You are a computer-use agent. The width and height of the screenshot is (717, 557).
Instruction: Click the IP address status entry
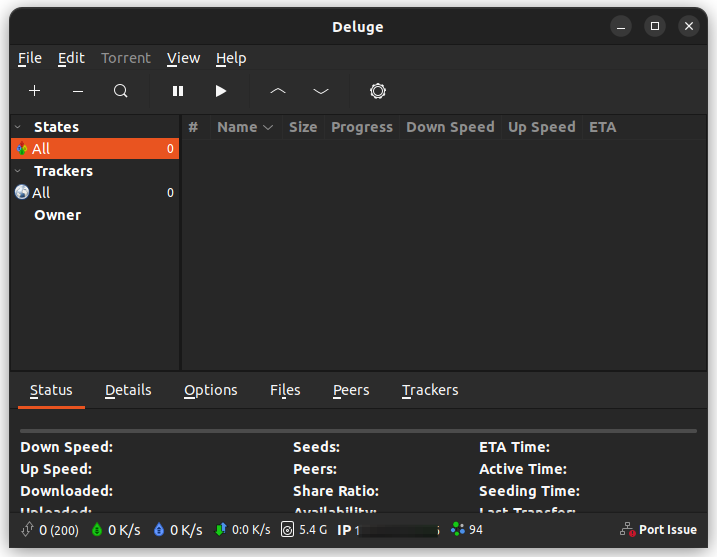coord(388,530)
